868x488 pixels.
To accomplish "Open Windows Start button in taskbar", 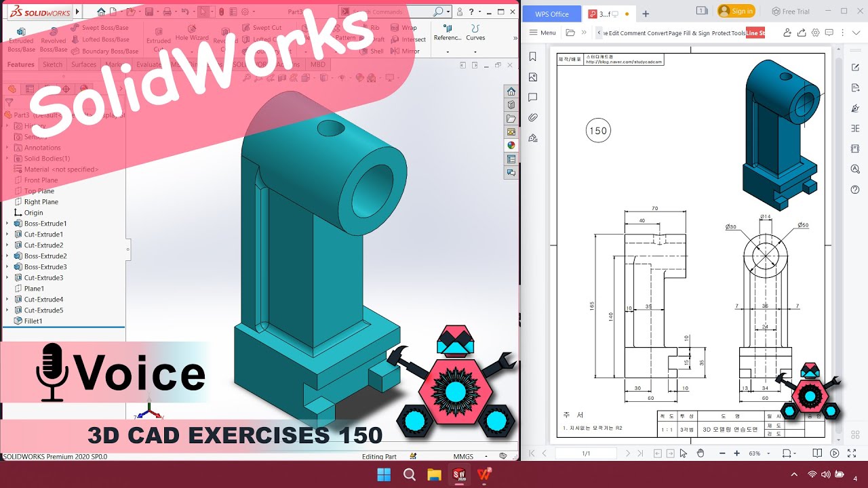I will (x=384, y=474).
